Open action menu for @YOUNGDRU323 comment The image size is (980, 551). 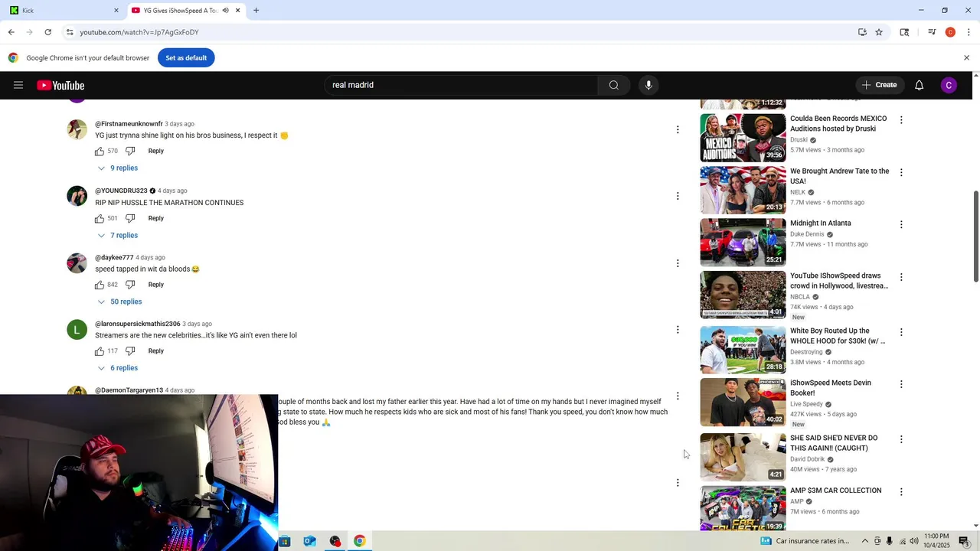coord(678,197)
